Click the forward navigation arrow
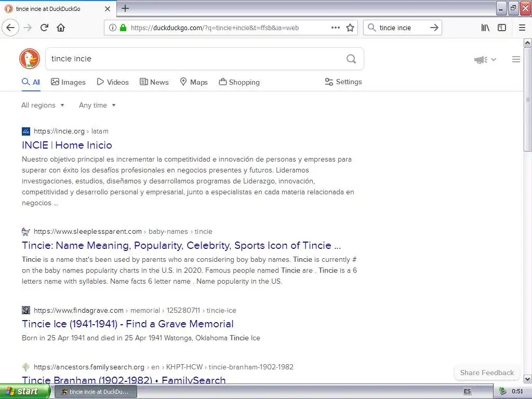Image resolution: width=532 pixels, height=399 pixels. [x=28, y=28]
